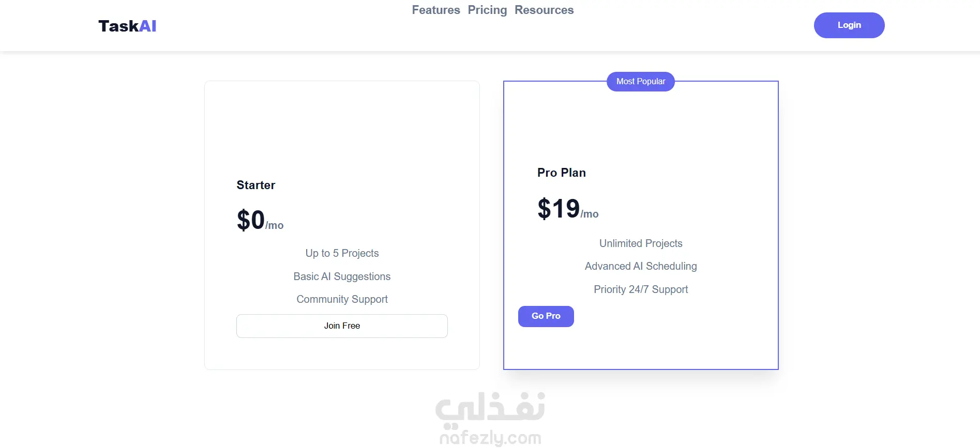Click the Advanced AI Scheduling feature
This screenshot has height=448, width=980.
click(x=641, y=266)
